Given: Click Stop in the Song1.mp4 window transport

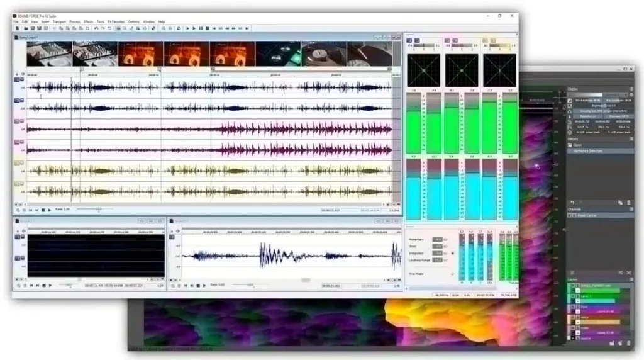Looking at the screenshot, I should (x=43, y=210).
